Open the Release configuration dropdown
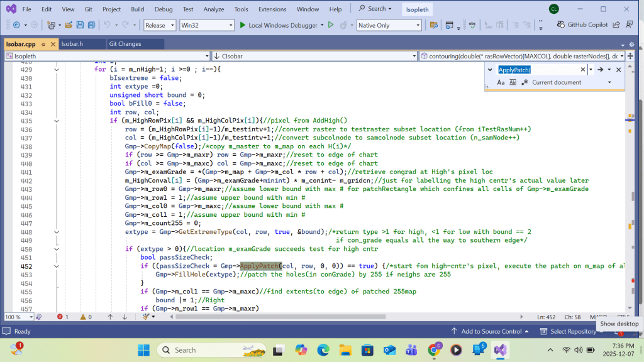 159,25
